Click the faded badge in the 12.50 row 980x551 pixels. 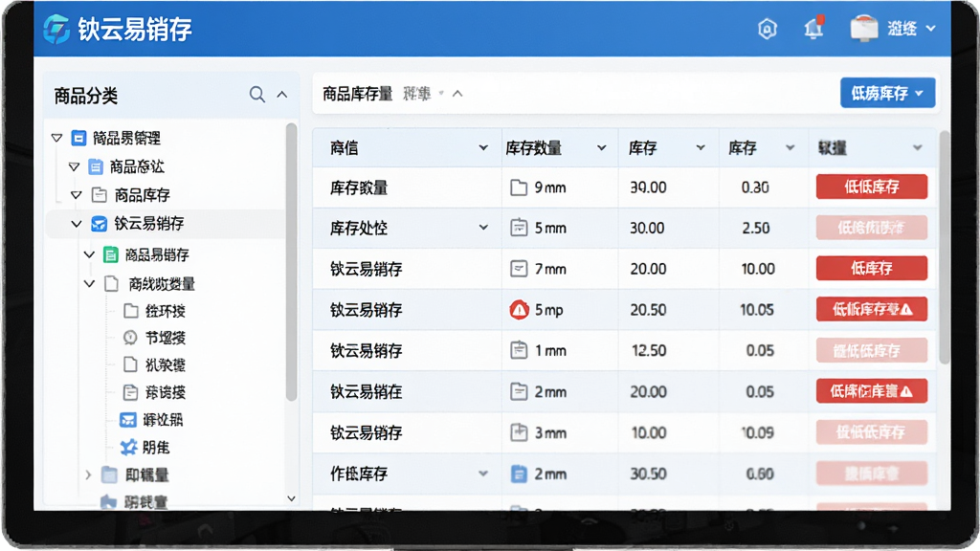tap(871, 350)
